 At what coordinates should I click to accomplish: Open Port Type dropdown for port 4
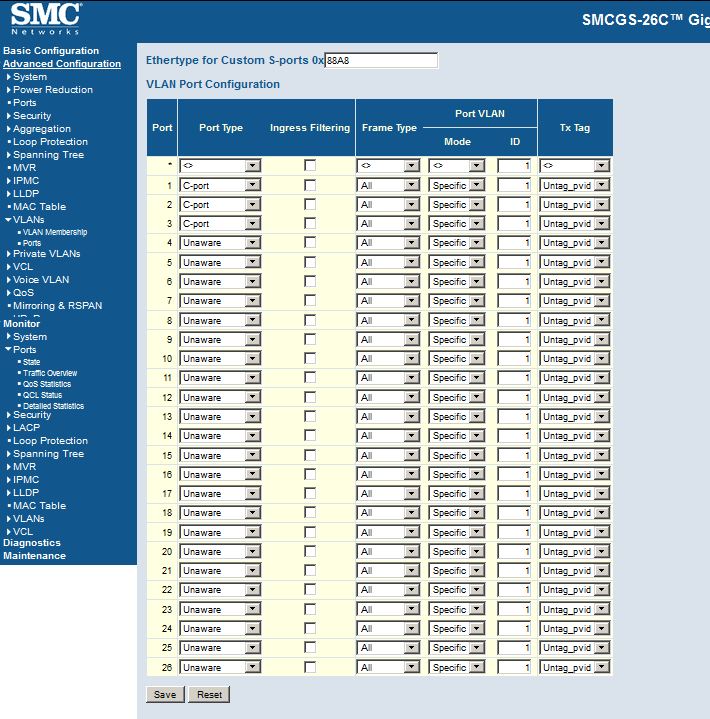(220, 243)
